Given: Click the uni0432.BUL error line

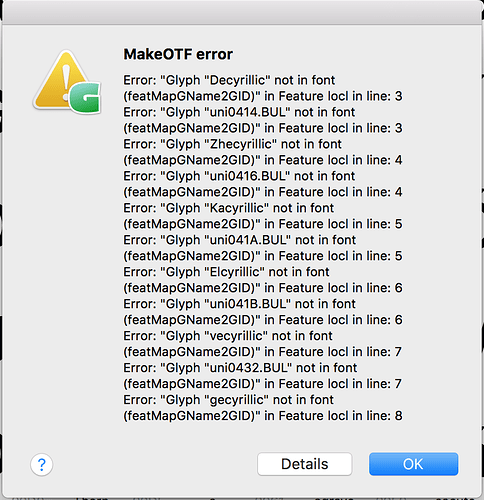Looking at the screenshot, I should tap(240, 368).
